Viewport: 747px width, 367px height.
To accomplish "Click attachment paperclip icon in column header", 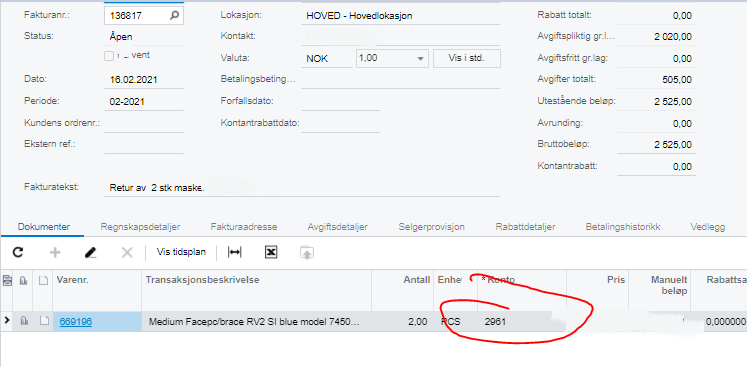I will click(23, 281).
